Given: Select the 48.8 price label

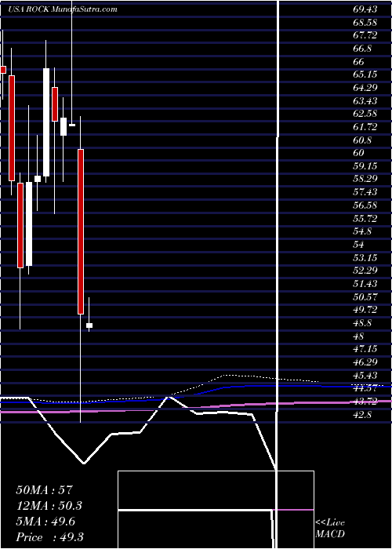Looking at the screenshot, I should pyautogui.click(x=362, y=323).
